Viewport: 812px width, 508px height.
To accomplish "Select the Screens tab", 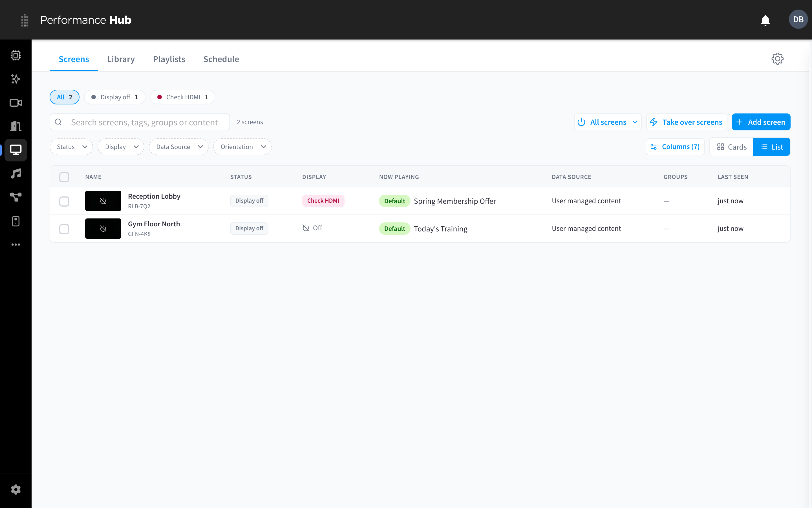I will (x=74, y=59).
